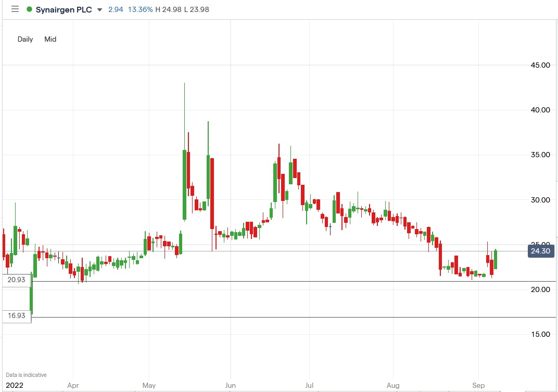Open the hamburger menu

tap(15, 9)
